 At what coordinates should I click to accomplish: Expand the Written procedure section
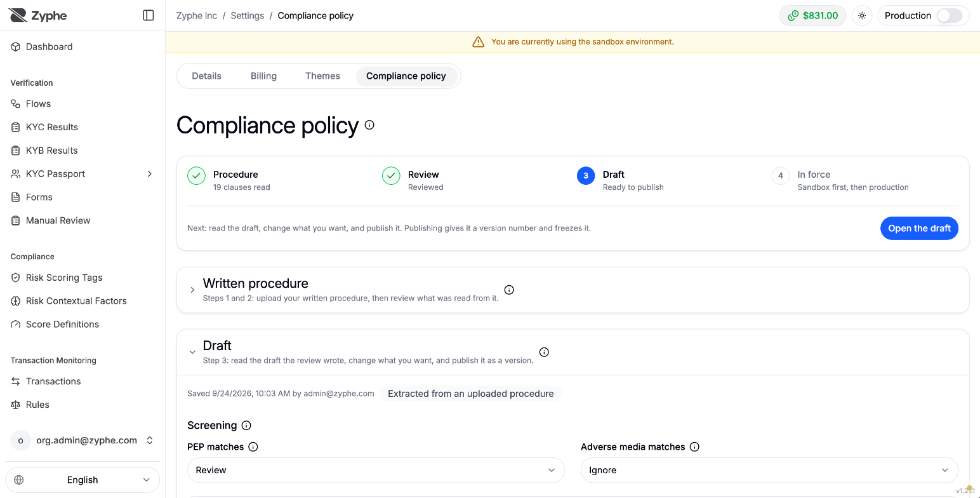click(192, 290)
